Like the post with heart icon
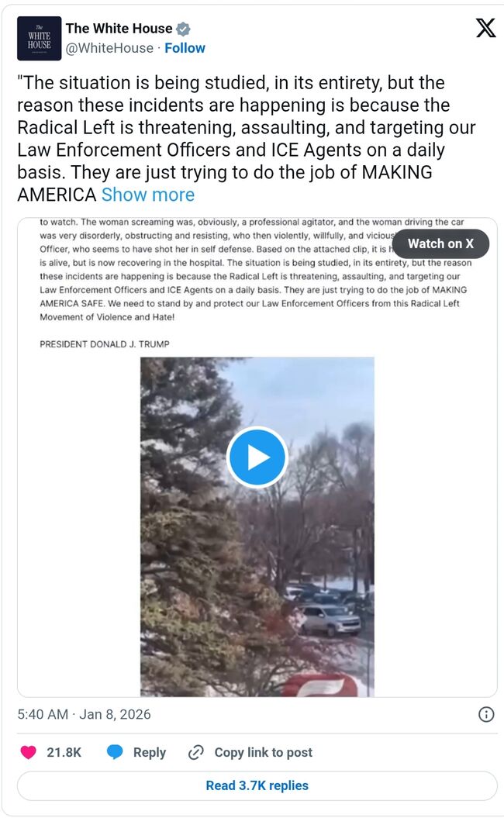This screenshot has width=504, height=818. (28, 752)
